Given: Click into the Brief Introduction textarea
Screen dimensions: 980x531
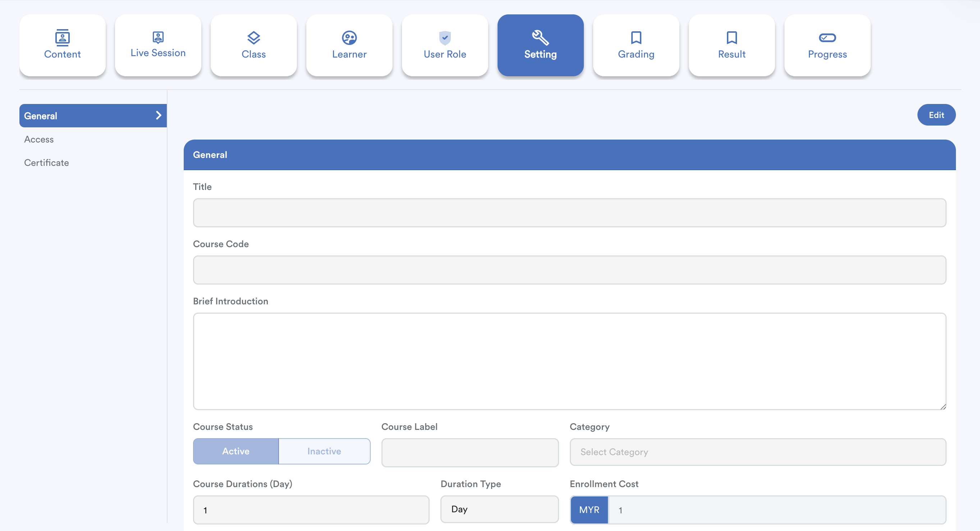Looking at the screenshot, I should [569, 361].
